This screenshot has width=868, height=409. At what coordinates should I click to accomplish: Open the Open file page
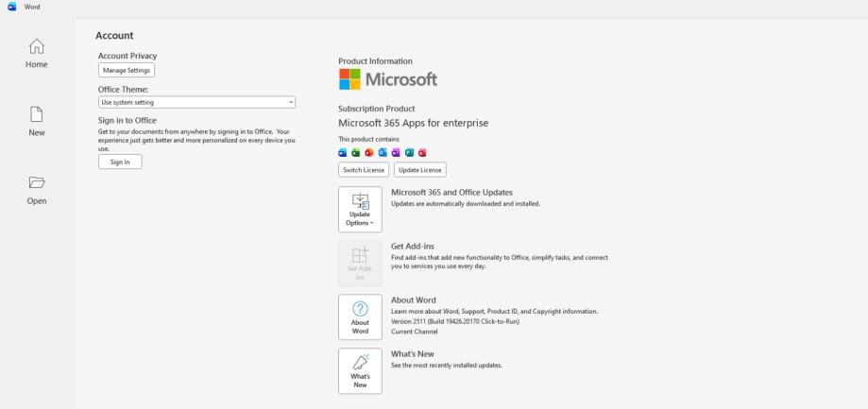(37, 191)
